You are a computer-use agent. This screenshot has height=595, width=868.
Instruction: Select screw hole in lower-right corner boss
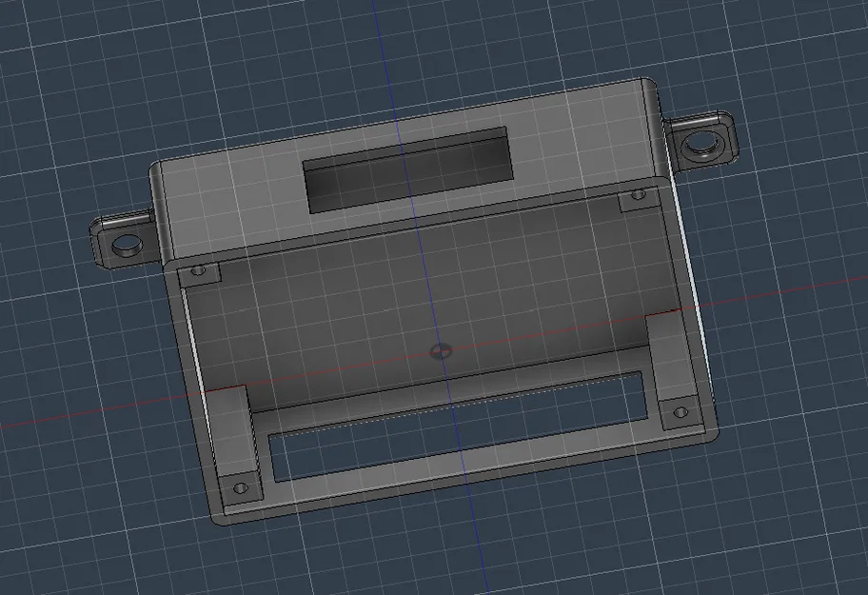click(x=681, y=412)
